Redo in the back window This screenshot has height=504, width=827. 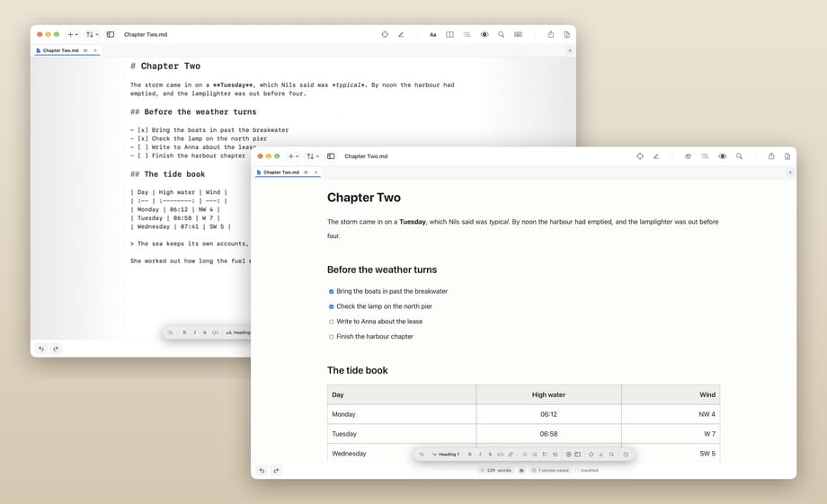[56, 349]
